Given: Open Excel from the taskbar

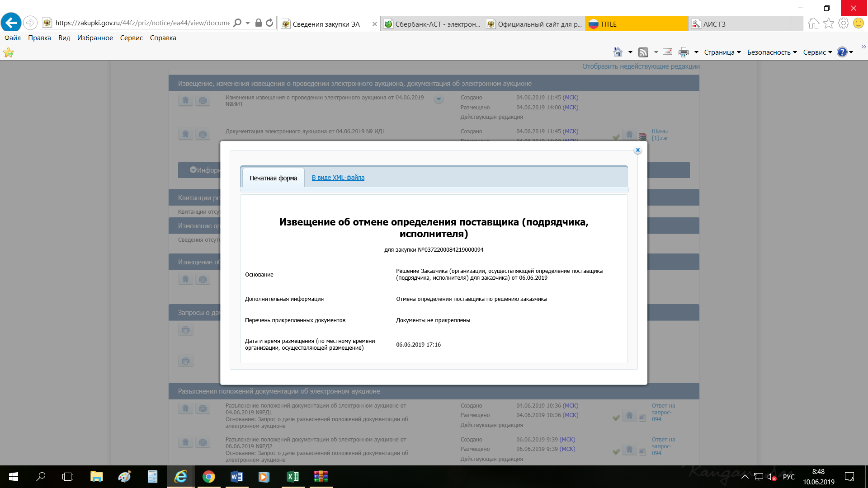Looking at the screenshot, I should 292,477.
